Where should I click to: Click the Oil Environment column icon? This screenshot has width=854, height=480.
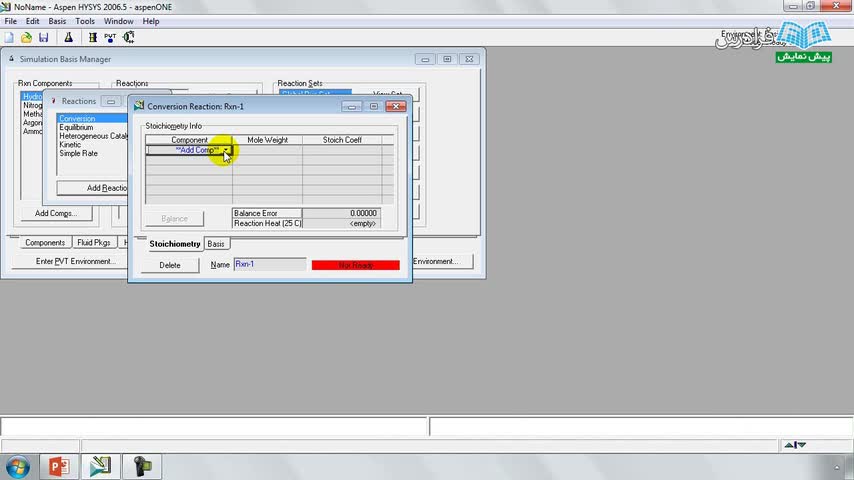93,38
